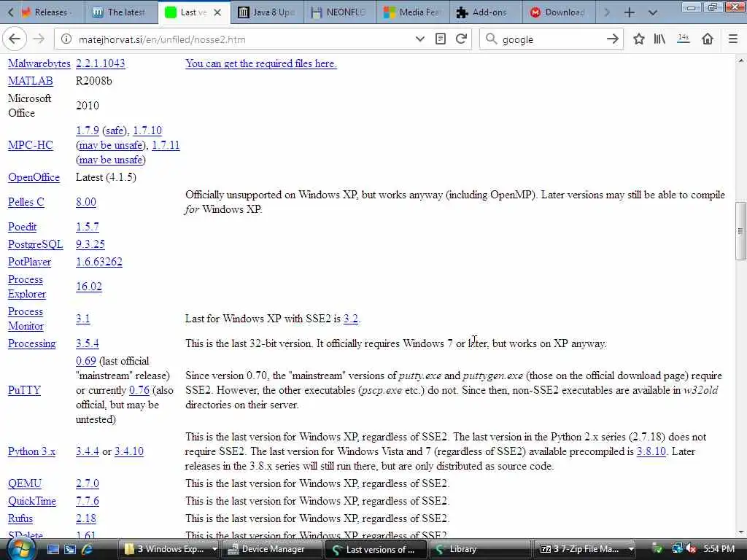The image size is (747, 560).
Task: Open the Library toolbar icon
Action: tap(659, 39)
